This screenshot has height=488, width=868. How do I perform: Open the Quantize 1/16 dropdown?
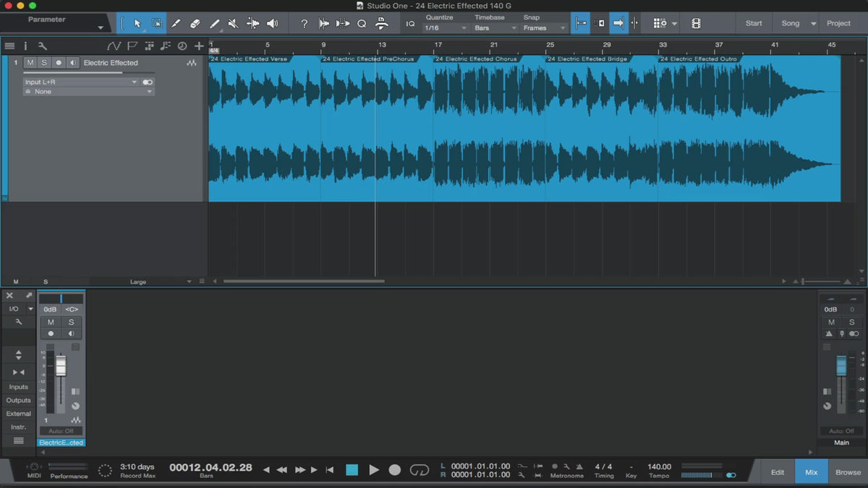[x=446, y=28]
